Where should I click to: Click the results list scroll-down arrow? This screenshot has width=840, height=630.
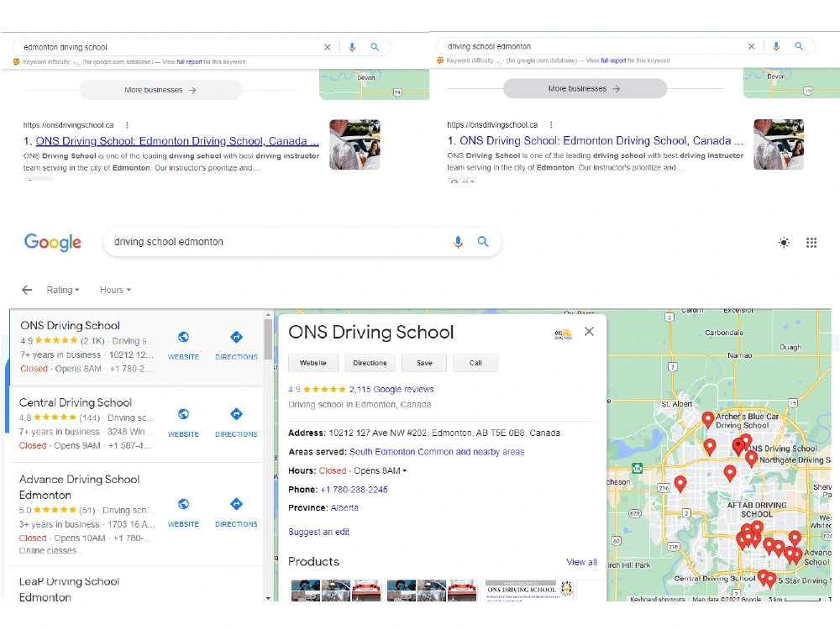tap(268, 598)
